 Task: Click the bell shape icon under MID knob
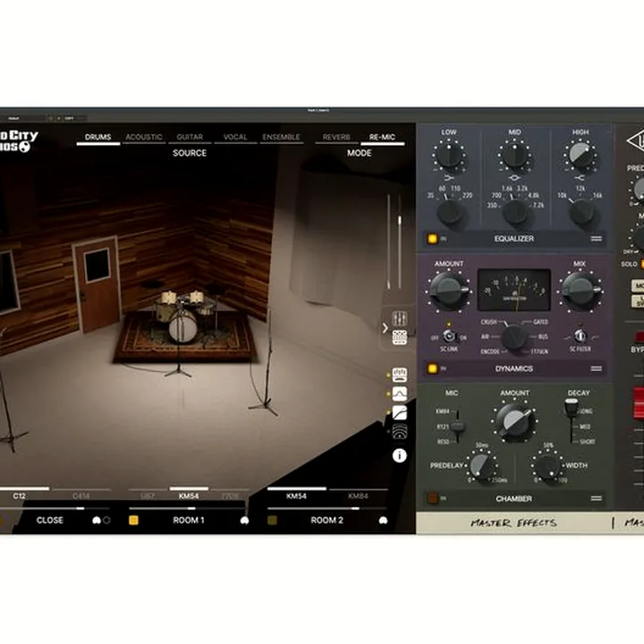click(514, 177)
